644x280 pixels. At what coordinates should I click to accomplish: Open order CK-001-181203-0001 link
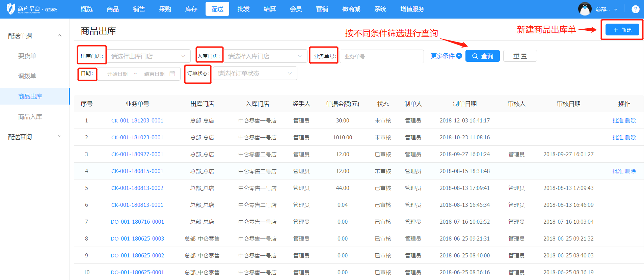(x=137, y=121)
